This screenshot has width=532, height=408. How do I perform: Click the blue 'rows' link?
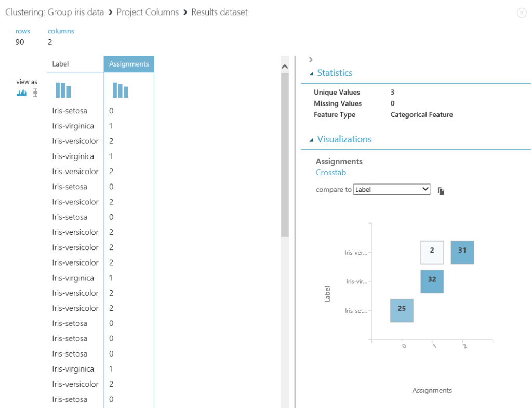tap(23, 31)
